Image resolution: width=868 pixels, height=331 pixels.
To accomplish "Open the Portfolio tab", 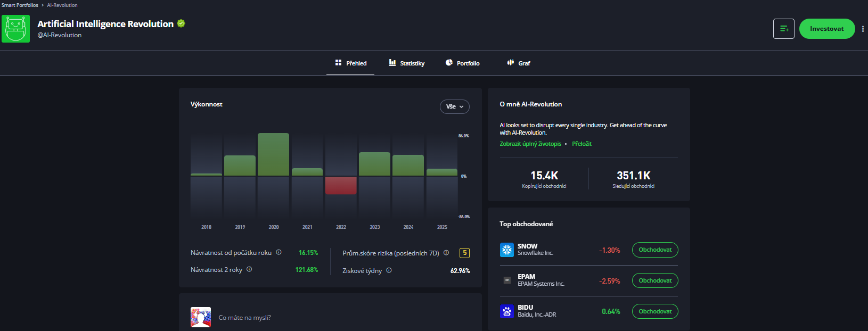I will click(x=462, y=63).
